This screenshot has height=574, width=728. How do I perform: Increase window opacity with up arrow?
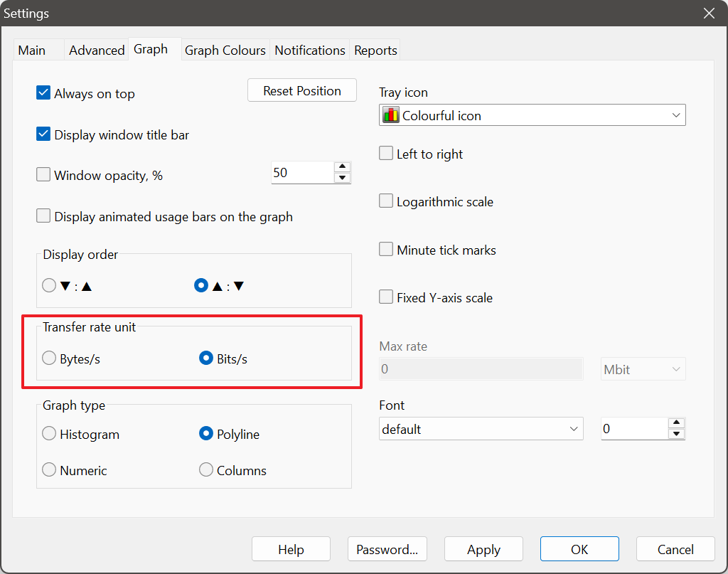[343, 167]
